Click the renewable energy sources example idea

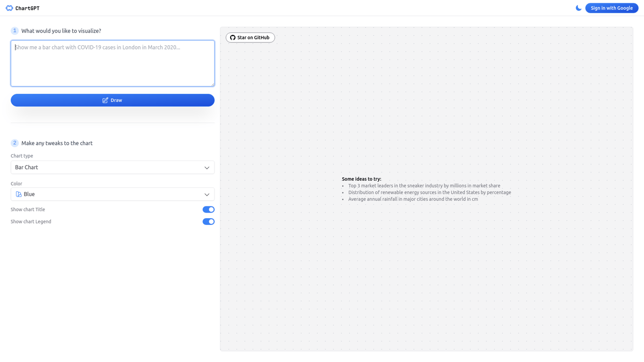(x=429, y=192)
